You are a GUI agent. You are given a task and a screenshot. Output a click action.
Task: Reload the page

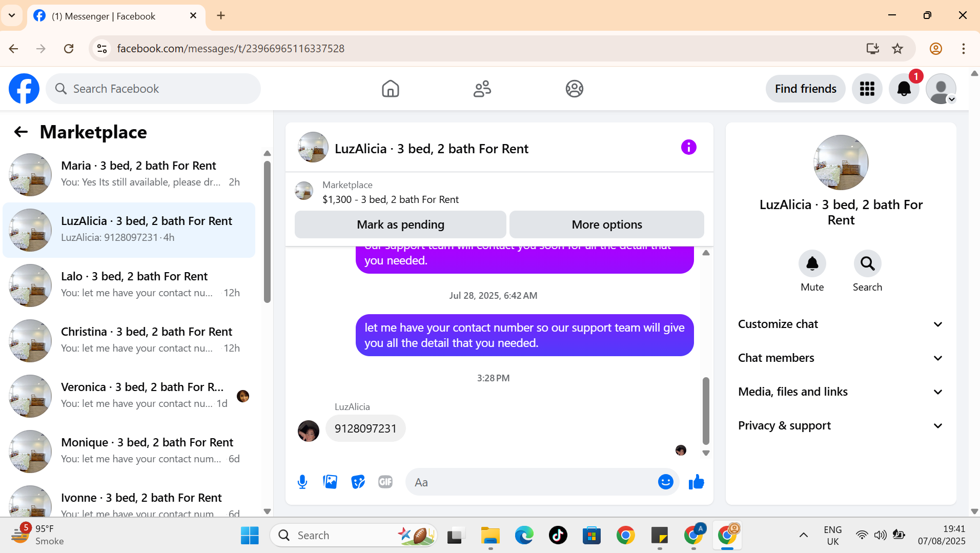point(69,49)
